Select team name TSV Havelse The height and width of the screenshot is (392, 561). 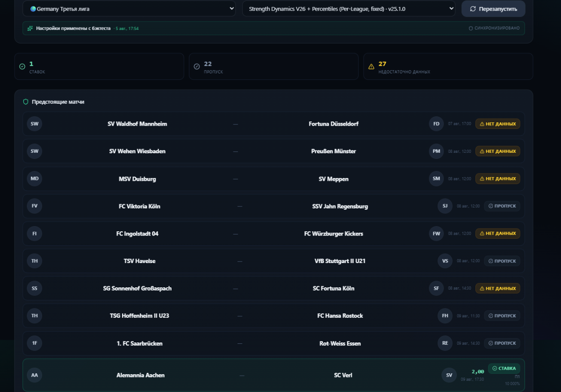pyautogui.click(x=140, y=261)
